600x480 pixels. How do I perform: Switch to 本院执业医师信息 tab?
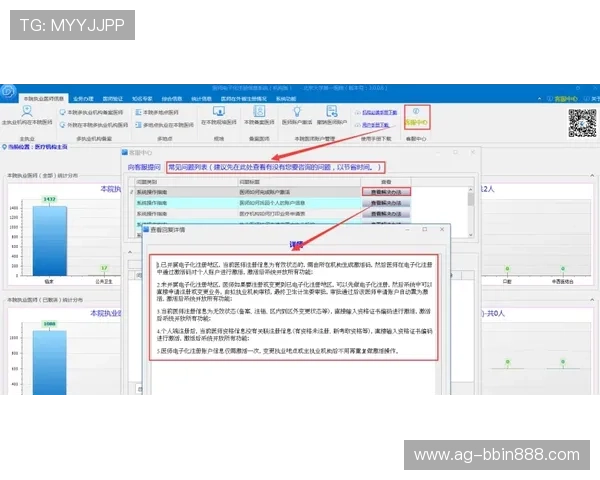(44, 99)
